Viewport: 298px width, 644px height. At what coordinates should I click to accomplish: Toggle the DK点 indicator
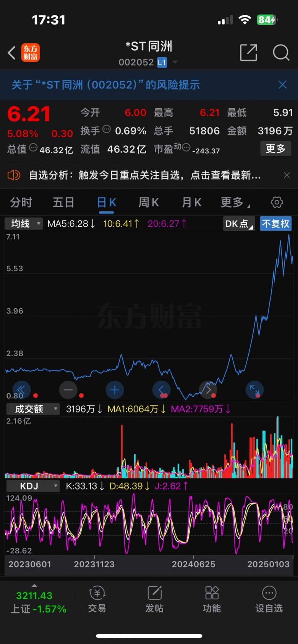click(239, 224)
